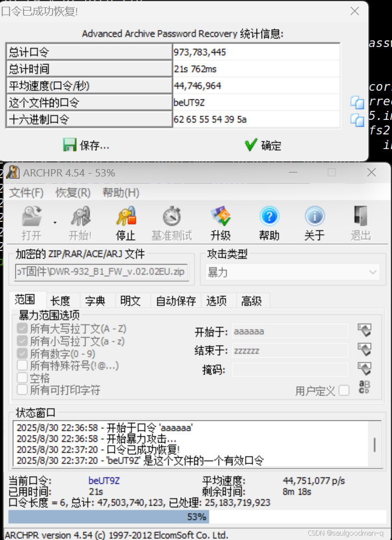
Task: Click the average speed value 44,746,964
Action: [x=197, y=86]
